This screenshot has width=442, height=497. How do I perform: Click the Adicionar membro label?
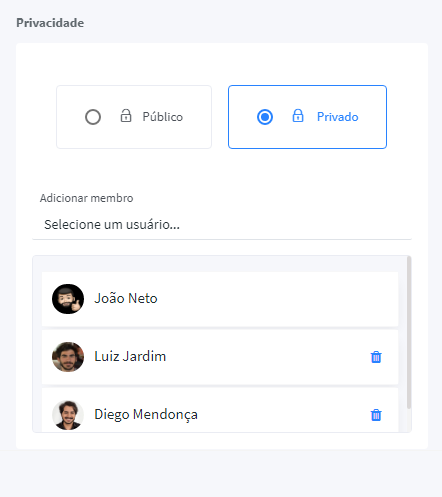pos(86,198)
